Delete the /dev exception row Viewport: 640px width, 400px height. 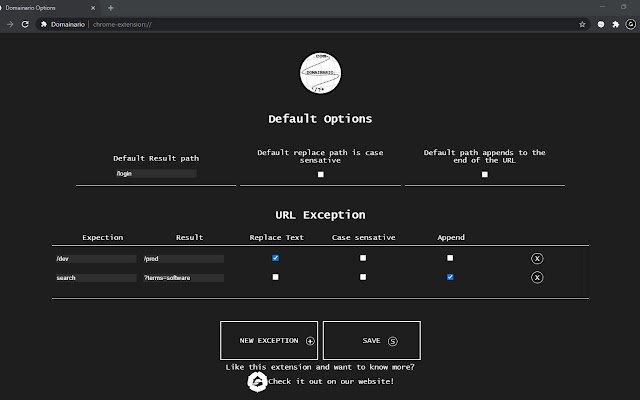(537, 258)
